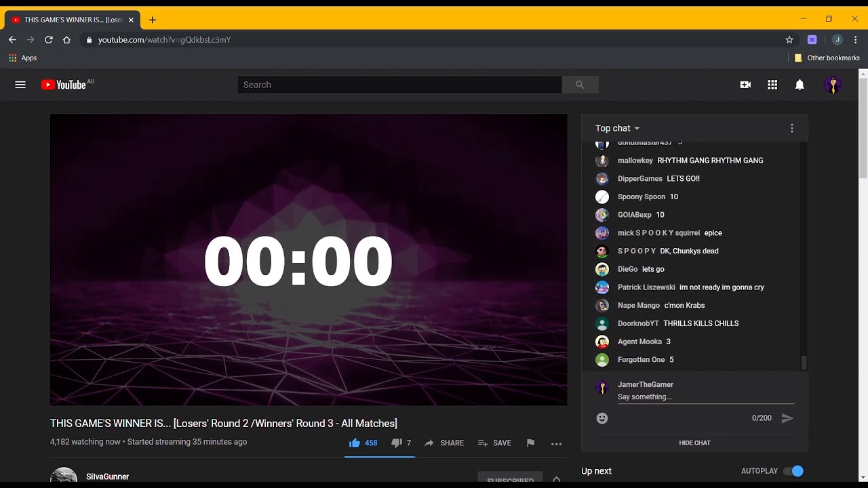This screenshot has width=868, height=488.
Task: Open a new browser tab
Action: [153, 20]
